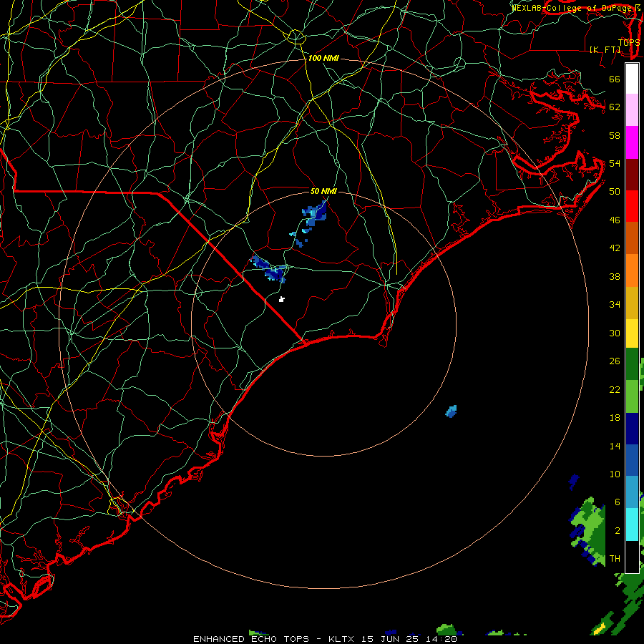Screen dimensions: 644x644
Task: Click the "14" scale value
Action: 615,446
